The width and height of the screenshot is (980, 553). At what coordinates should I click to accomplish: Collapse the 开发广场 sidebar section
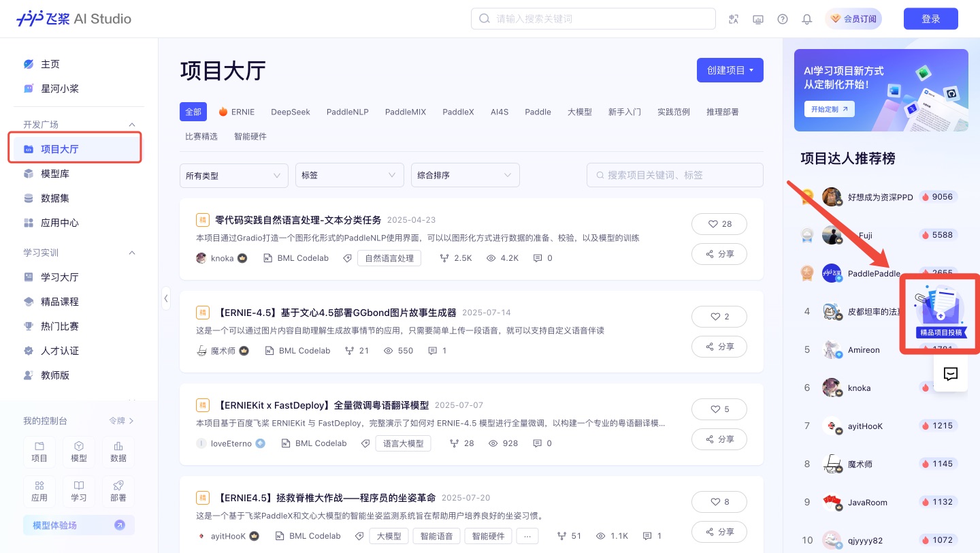coord(132,125)
